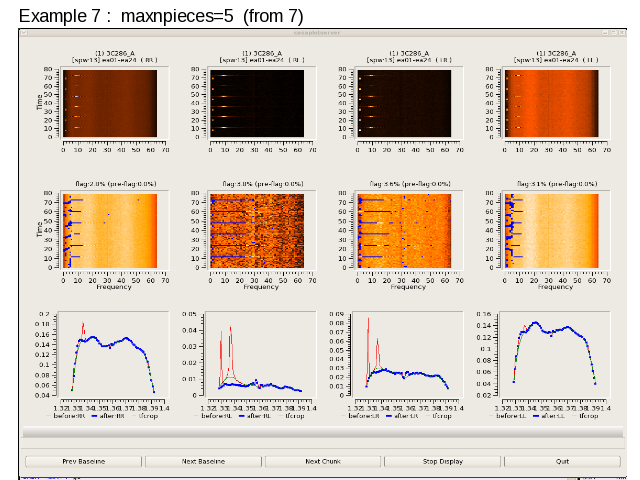Open the flag:3.1% flagged spectrogram

pyautogui.click(x=551, y=231)
